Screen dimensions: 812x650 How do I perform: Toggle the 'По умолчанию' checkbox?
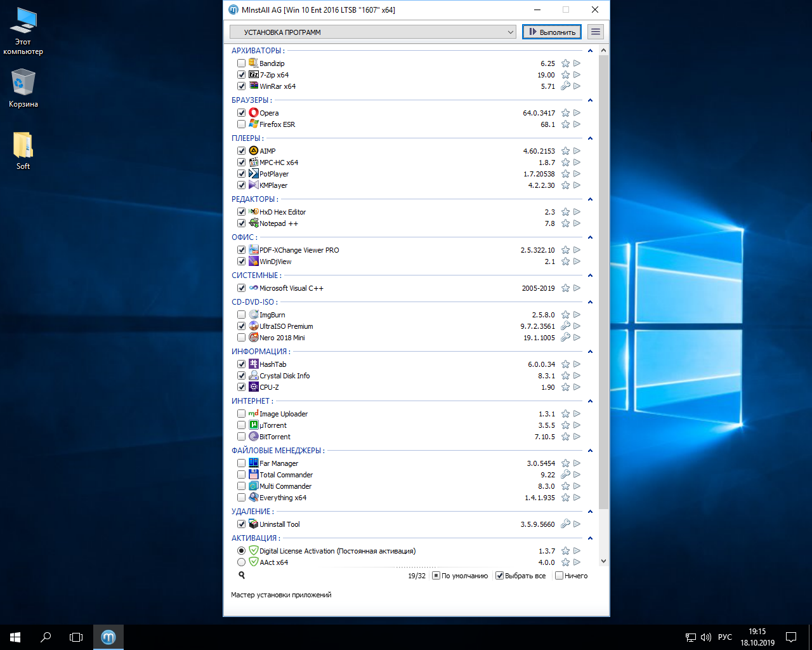(436, 576)
